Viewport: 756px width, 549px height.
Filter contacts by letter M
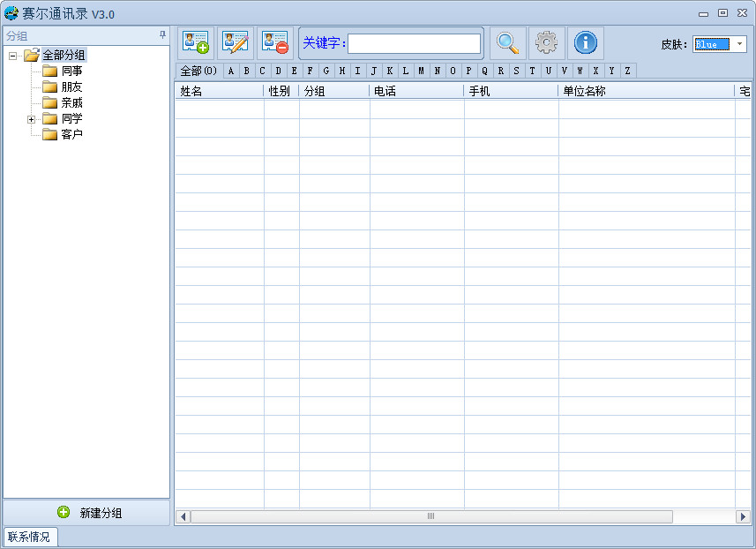coord(422,71)
